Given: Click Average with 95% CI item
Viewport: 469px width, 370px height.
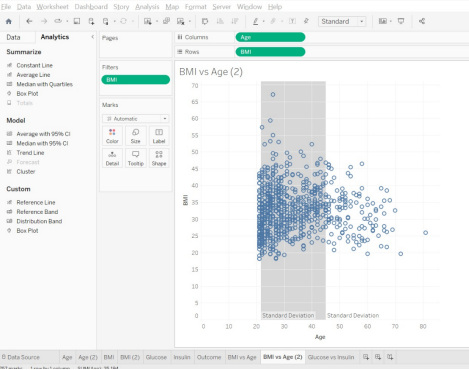Looking at the screenshot, I should click(x=43, y=134).
